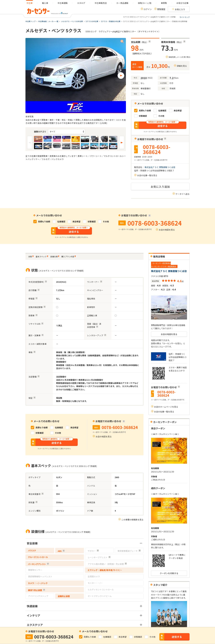This screenshot has width=215, height=644.
Task: Click the staff group photo in スタッフ紹介
Action: click(169, 614)
